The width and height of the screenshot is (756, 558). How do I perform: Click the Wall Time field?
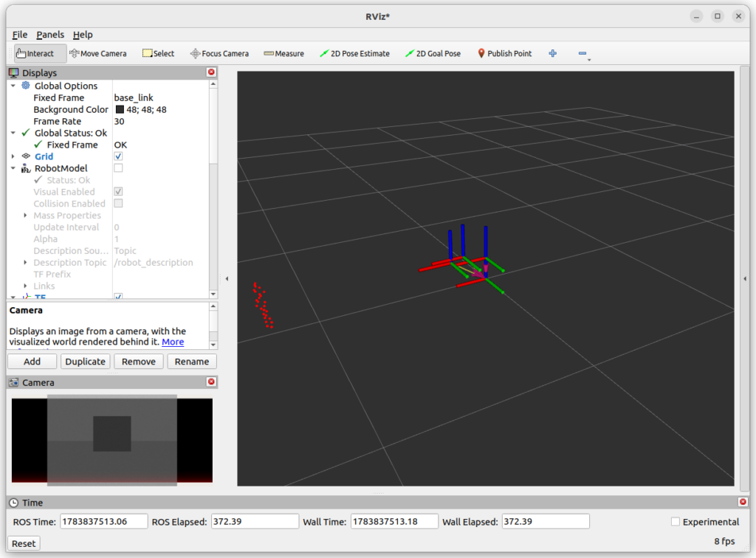pyautogui.click(x=394, y=521)
